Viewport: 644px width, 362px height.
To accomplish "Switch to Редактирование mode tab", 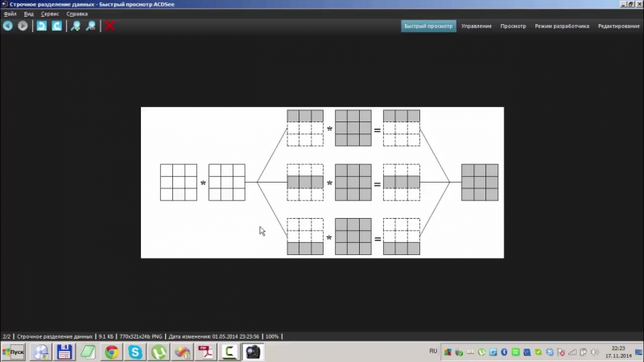I will [x=618, y=26].
